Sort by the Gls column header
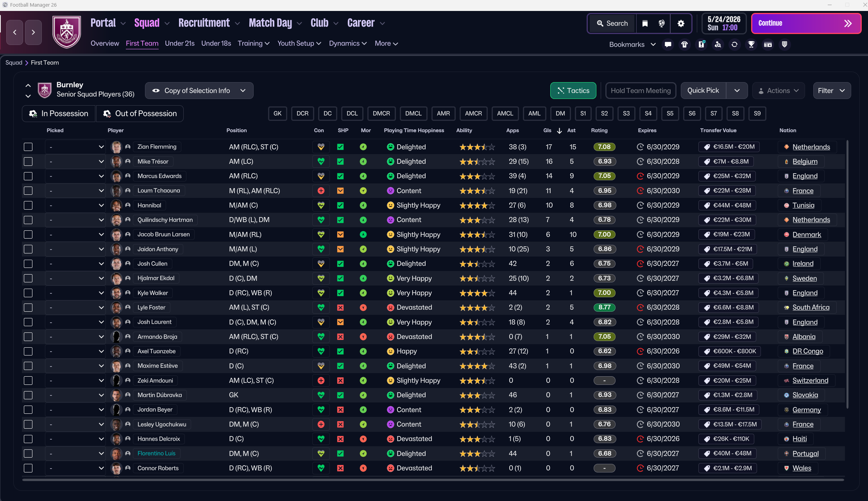 click(547, 131)
